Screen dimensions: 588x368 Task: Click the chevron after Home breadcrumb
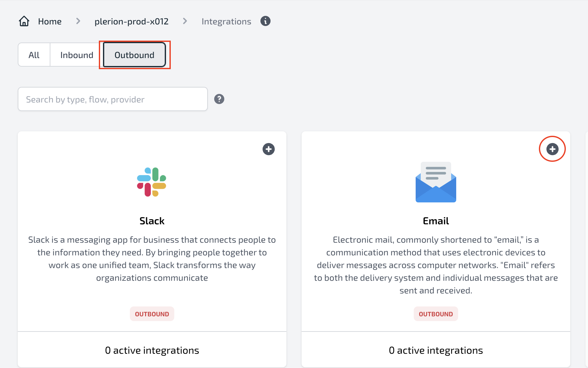click(78, 21)
